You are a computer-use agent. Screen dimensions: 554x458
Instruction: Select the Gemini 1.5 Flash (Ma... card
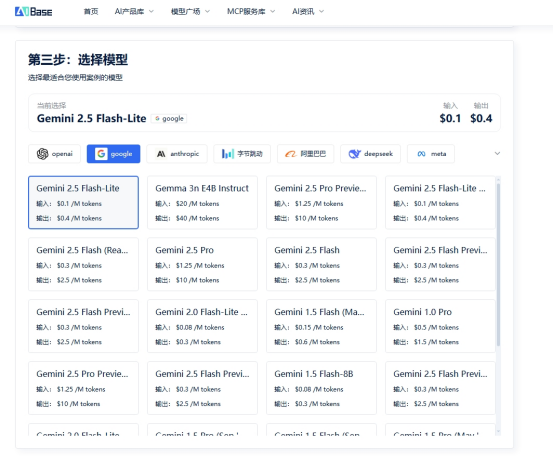point(322,326)
